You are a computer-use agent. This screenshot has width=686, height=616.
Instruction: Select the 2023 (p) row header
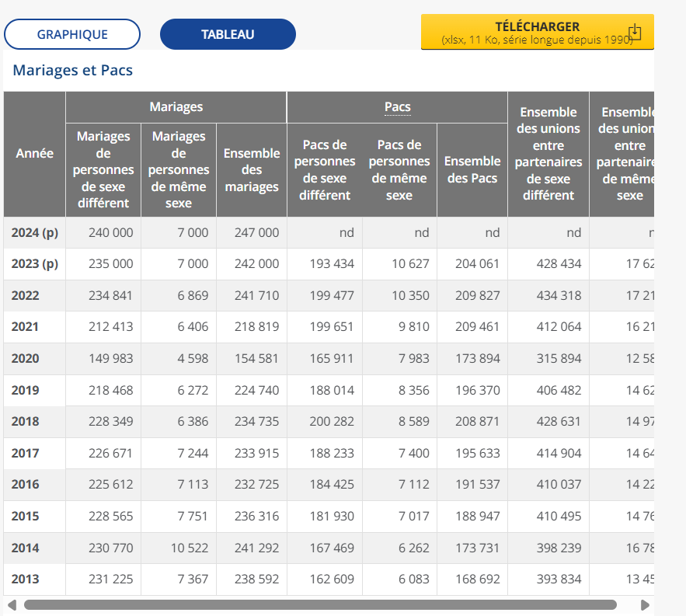35,264
